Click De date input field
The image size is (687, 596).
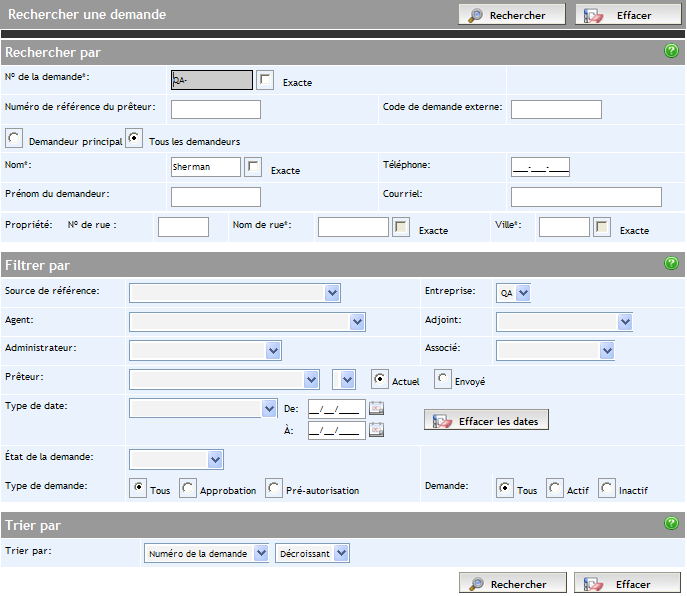pos(336,408)
